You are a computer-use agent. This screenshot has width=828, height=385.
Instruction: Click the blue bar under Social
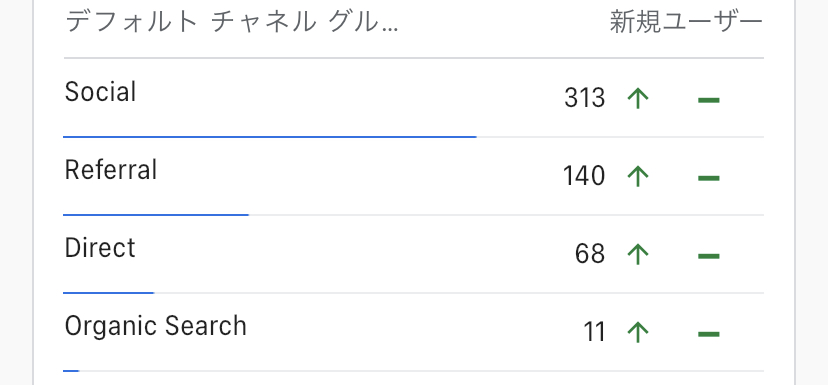[270, 137]
